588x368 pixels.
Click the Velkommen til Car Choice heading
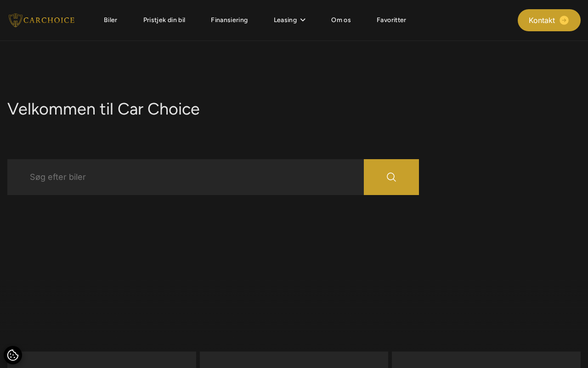(103, 109)
